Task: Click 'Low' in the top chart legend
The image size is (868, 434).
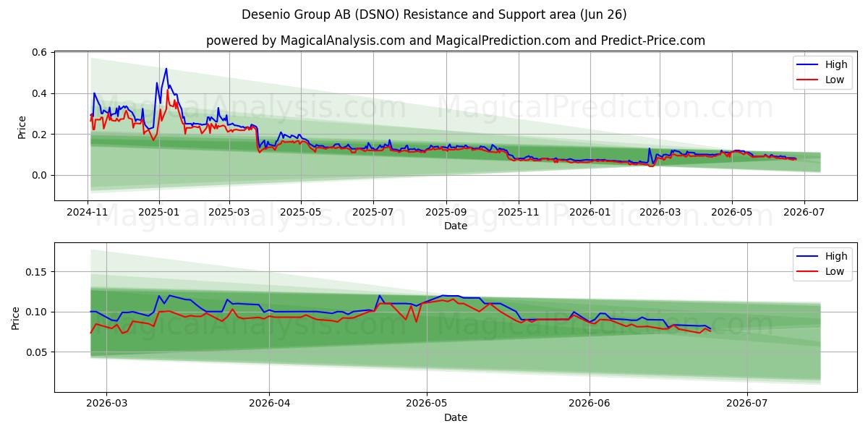Action: pos(835,80)
